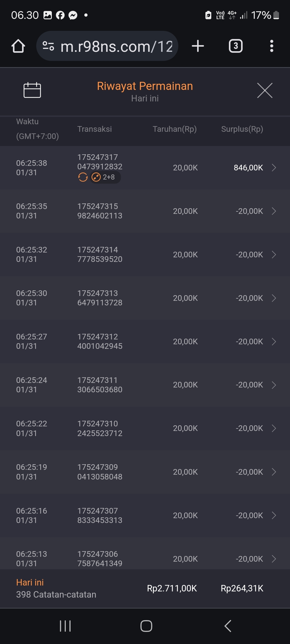Tap the site settings icon in address bar
Screen dimensions: 290x644
point(48,46)
